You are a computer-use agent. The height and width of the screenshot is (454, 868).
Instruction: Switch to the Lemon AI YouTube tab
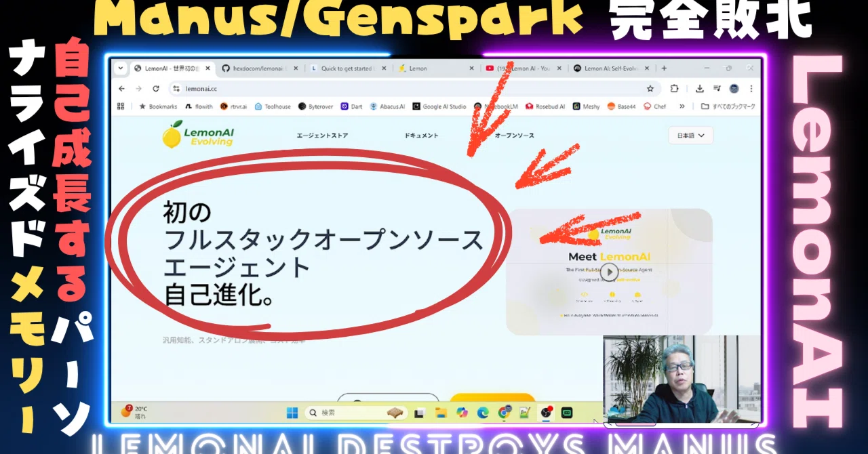tap(522, 68)
